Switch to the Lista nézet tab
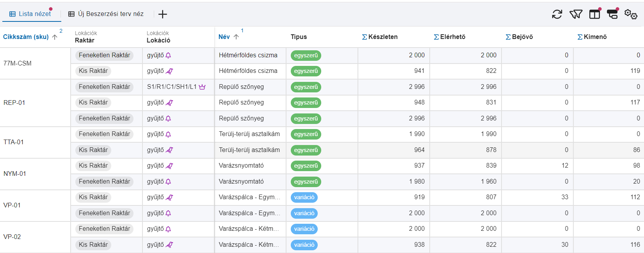This screenshot has width=644, height=253. [x=30, y=14]
